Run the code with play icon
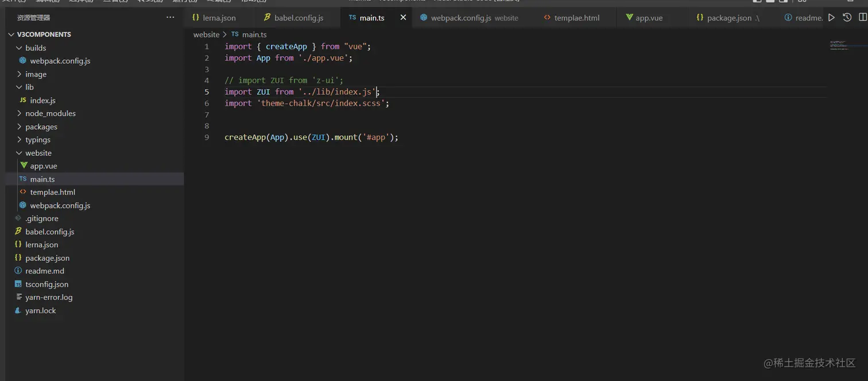Viewport: 868px width, 381px height. click(x=831, y=18)
